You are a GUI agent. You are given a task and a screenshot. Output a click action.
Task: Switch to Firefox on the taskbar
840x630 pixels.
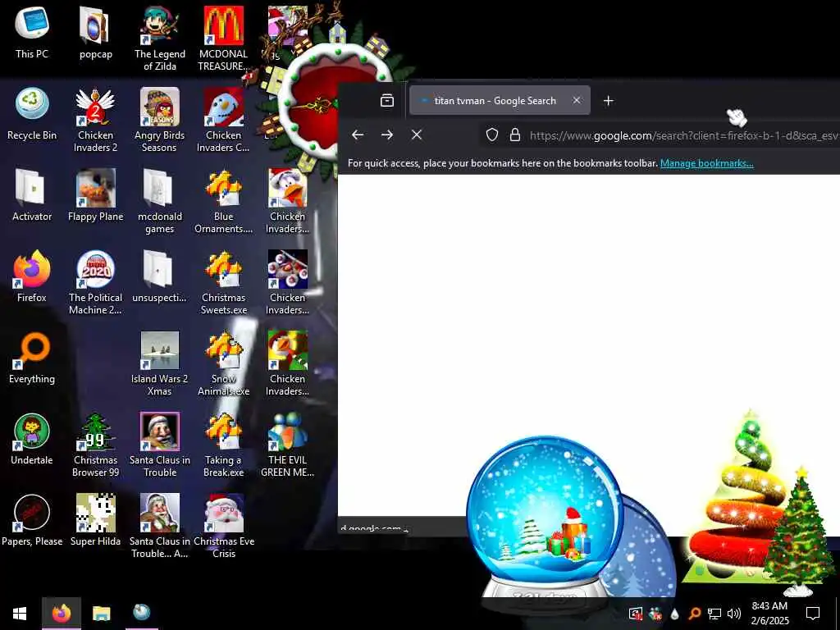[62, 614]
